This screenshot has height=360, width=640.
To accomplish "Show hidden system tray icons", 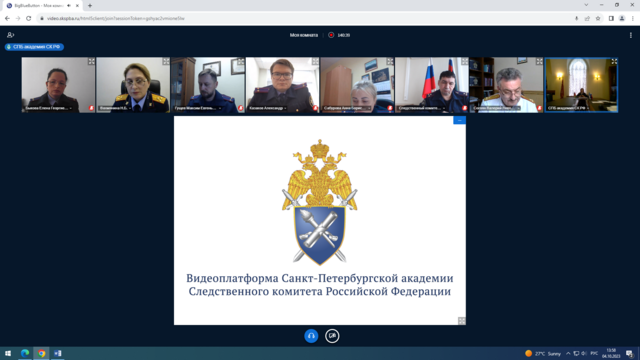I will coord(568,353).
